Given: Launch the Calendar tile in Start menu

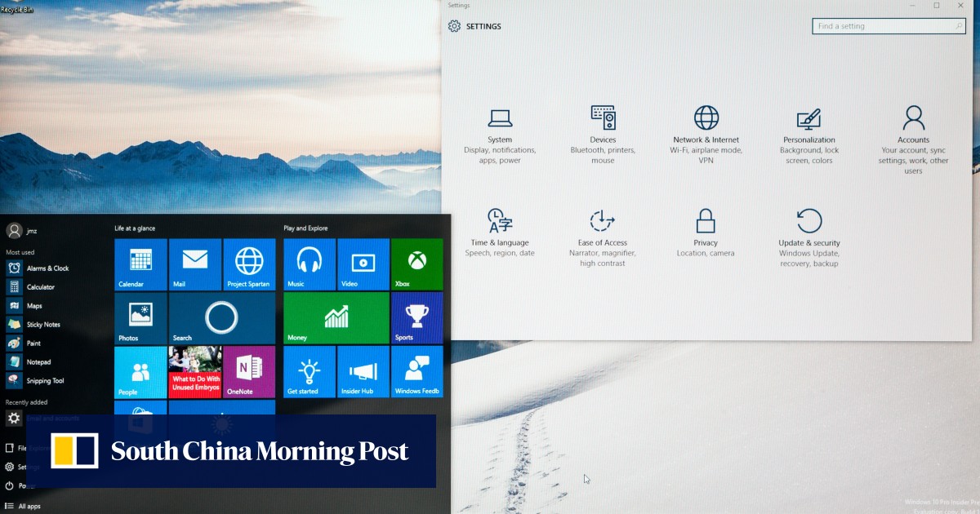Looking at the screenshot, I should coord(140,264).
